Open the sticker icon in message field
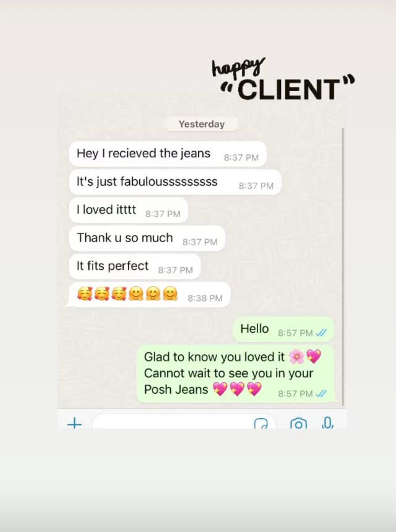396x532 pixels. click(261, 424)
